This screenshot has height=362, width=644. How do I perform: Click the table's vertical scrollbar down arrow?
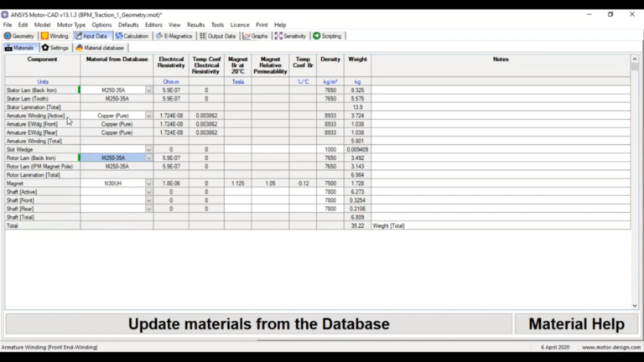(635, 306)
